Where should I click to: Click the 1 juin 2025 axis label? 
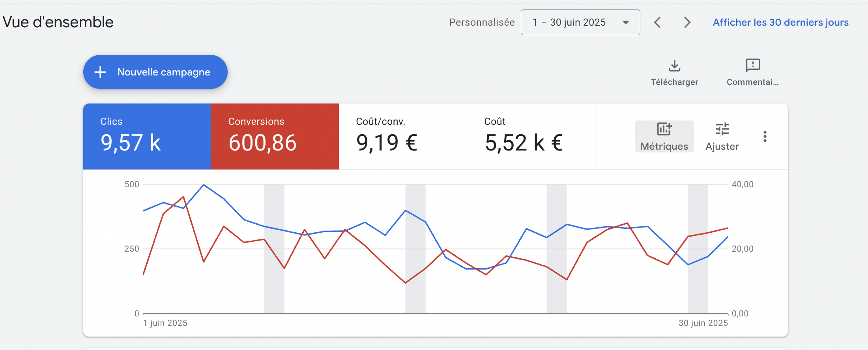tap(165, 323)
